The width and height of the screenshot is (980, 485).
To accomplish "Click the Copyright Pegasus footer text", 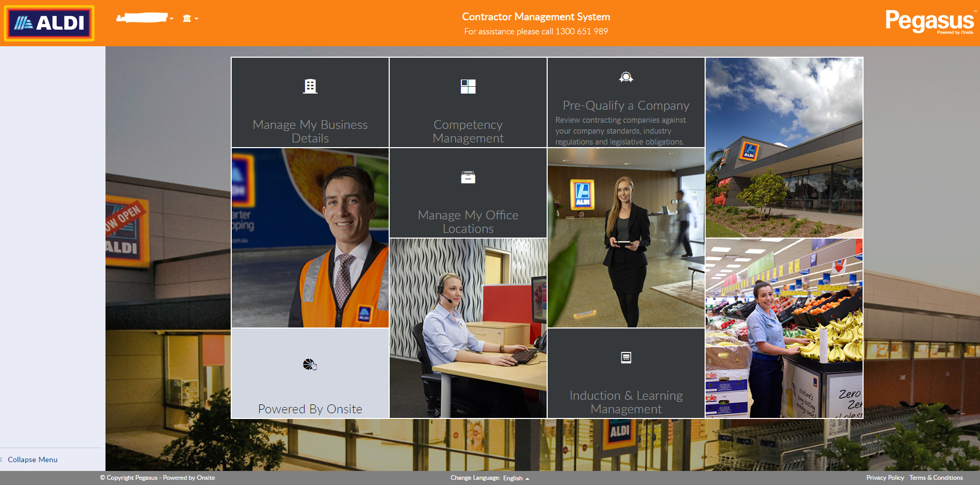I will (x=157, y=478).
